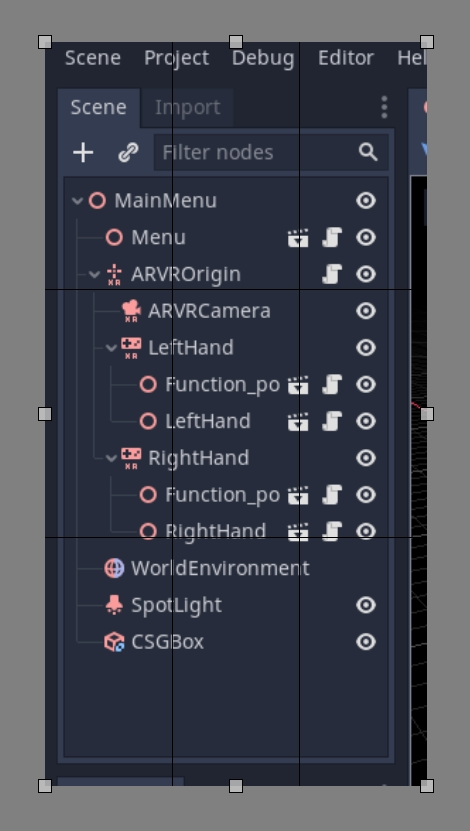Click the search magnifier in Filter nodes

click(x=368, y=153)
